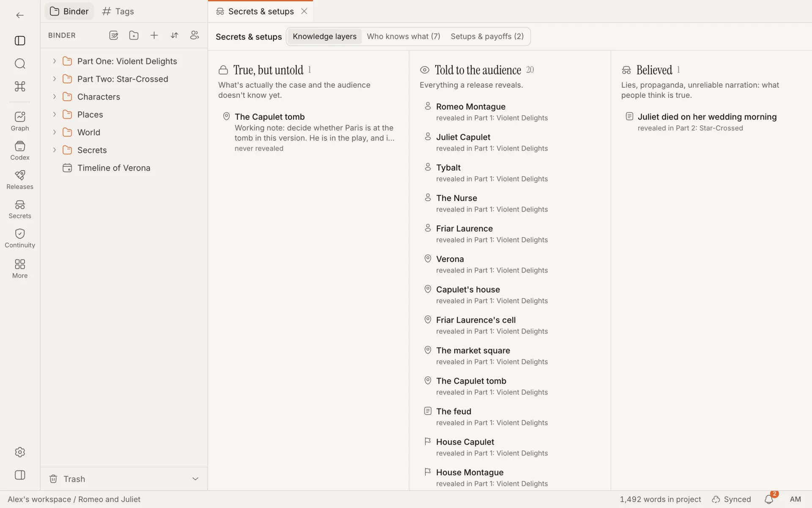Toggle the right panel icon
The width and height of the screenshot is (812, 508).
20,475
